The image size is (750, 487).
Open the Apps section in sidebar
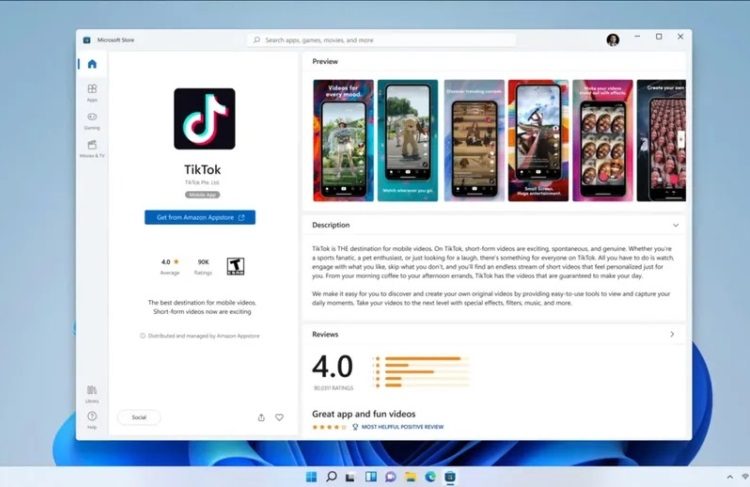pyautogui.click(x=92, y=92)
